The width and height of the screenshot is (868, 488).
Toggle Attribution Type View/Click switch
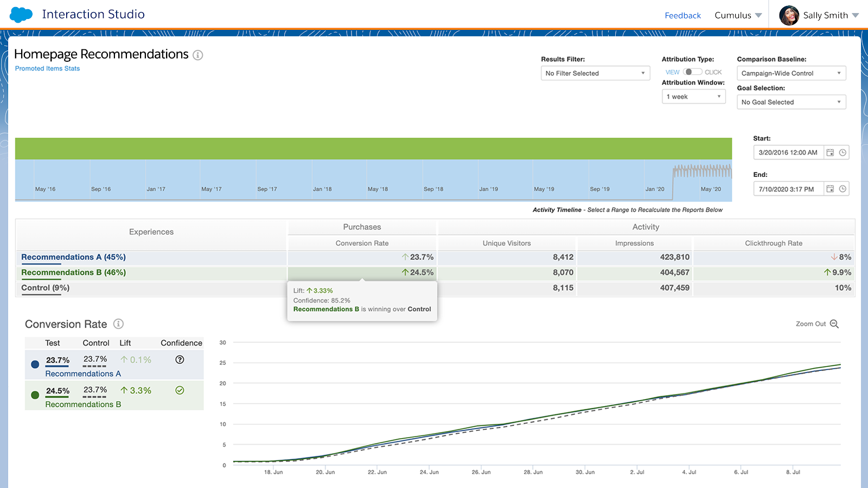(693, 72)
